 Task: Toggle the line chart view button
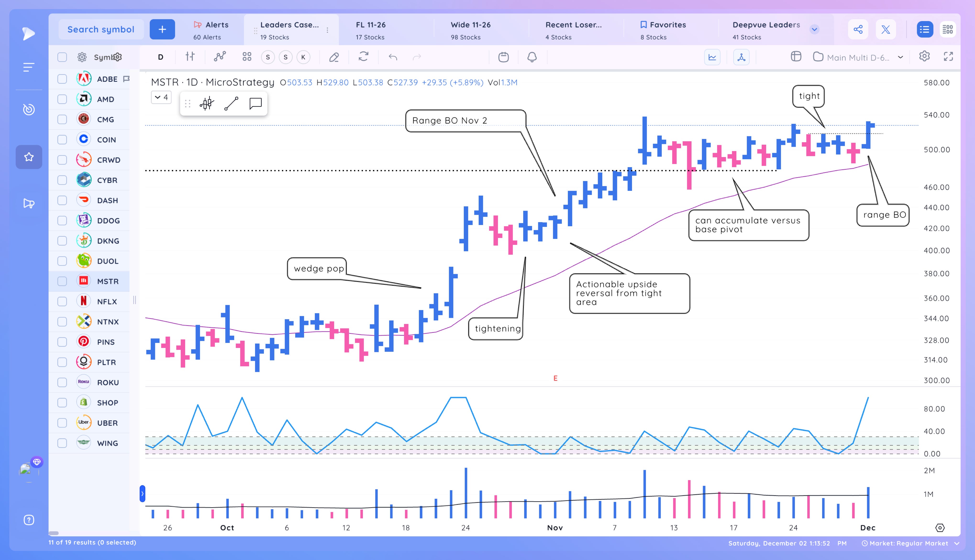pyautogui.click(x=712, y=57)
